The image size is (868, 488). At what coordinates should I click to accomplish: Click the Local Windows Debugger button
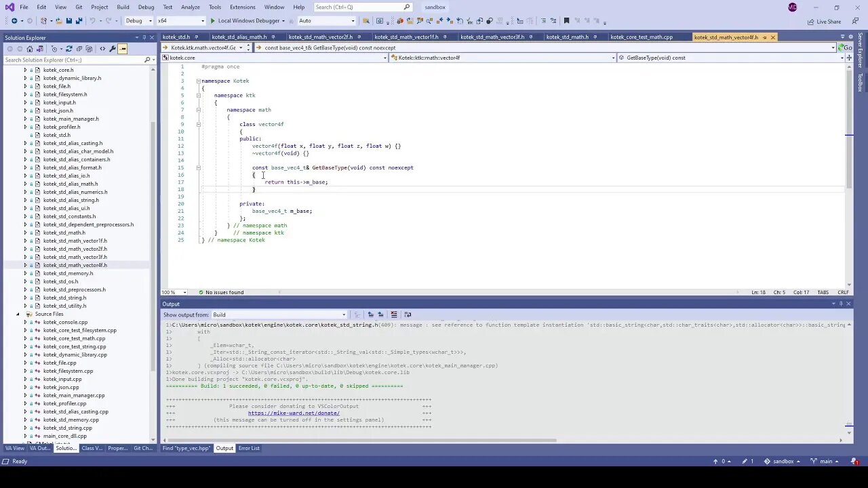(x=248, y=21)
